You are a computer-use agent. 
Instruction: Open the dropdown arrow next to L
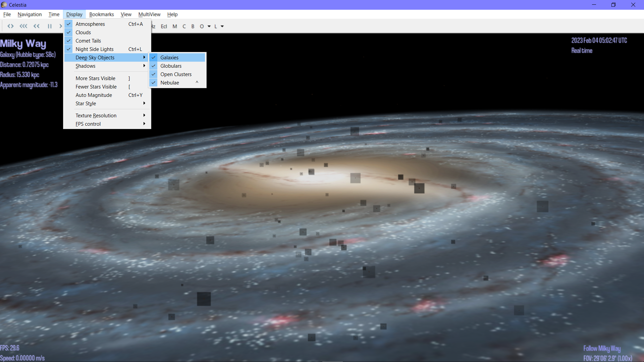pos(222,26)
